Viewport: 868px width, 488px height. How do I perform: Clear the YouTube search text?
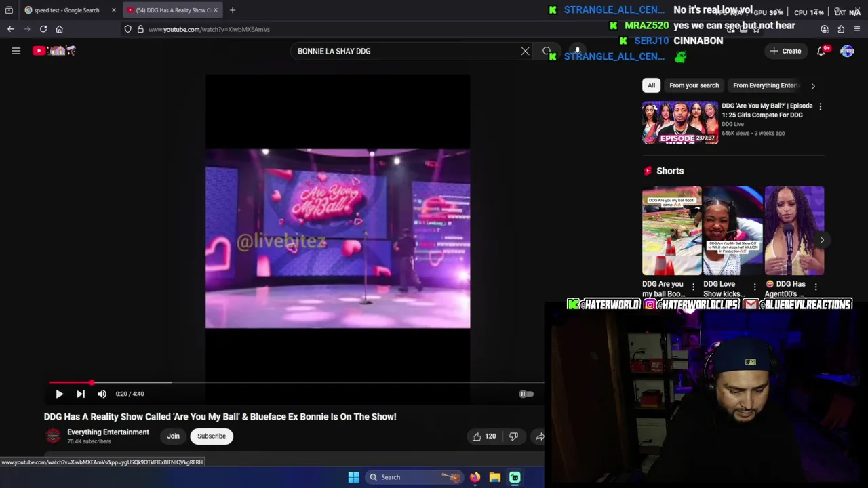coord(525,51)
